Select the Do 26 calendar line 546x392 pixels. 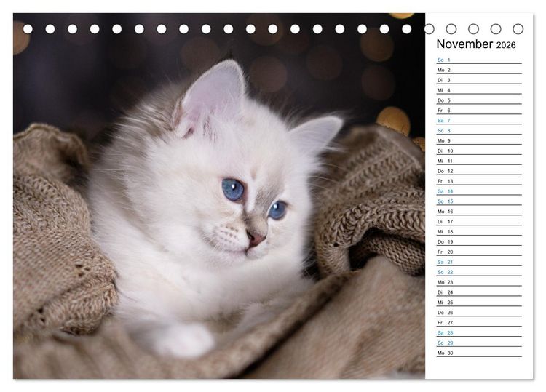point(479,312)
